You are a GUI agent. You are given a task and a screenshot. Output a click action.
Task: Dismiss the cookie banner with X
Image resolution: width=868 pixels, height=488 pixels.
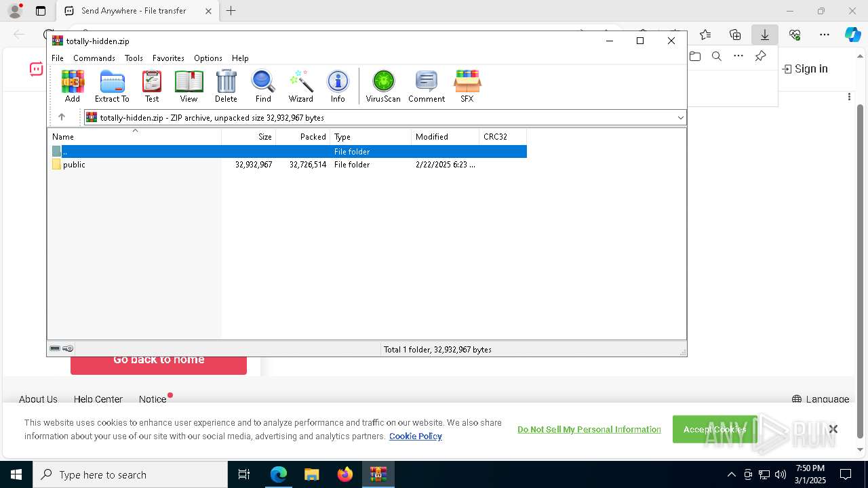pyautogui.click(x=833, y=429)
